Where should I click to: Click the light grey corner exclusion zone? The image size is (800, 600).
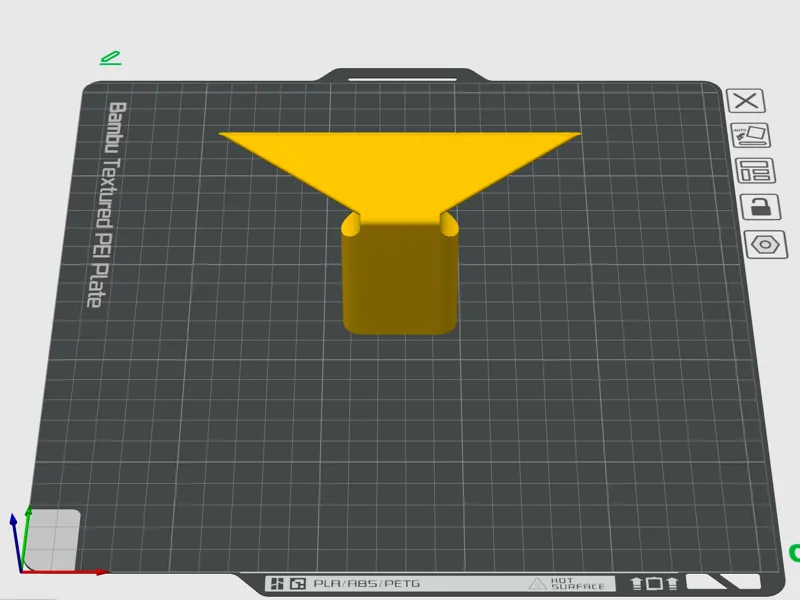[52, 540]
